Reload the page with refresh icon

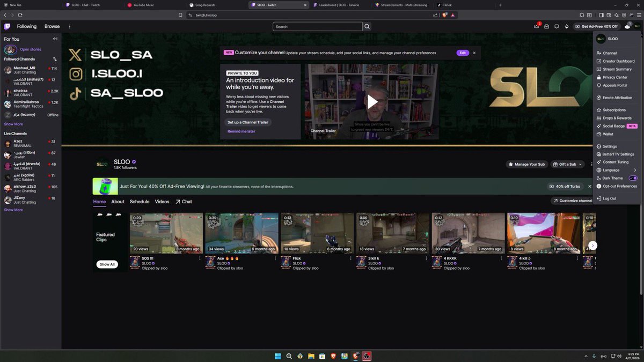pos(20,15)
